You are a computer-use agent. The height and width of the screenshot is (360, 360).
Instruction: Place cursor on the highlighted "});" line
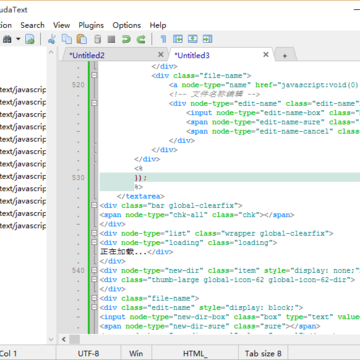(x=230, y=178)
